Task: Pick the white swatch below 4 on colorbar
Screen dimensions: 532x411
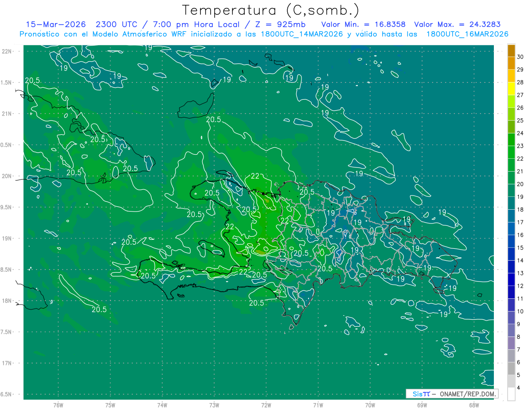Action: [x=511, y=394]
